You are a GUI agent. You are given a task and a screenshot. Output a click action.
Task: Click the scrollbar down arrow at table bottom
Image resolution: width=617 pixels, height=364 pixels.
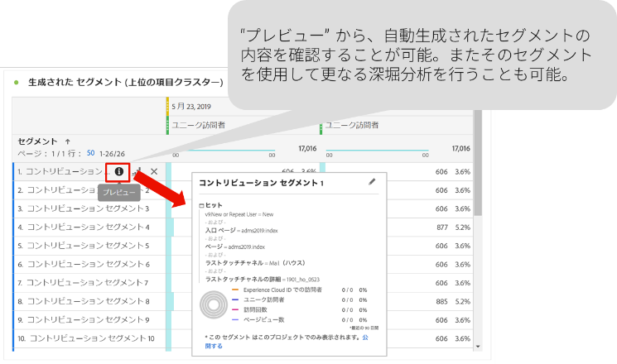pyautogui.click(x=477, y=346)
